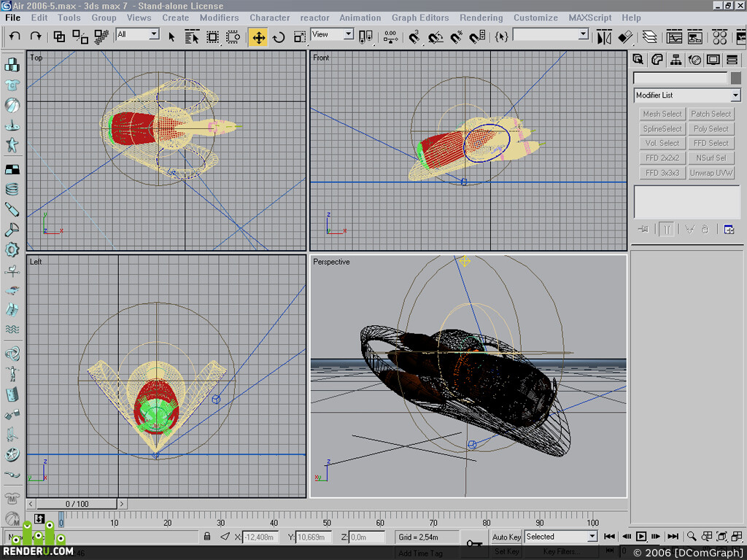Click the Mesh Select modifier button

point(662,114)
